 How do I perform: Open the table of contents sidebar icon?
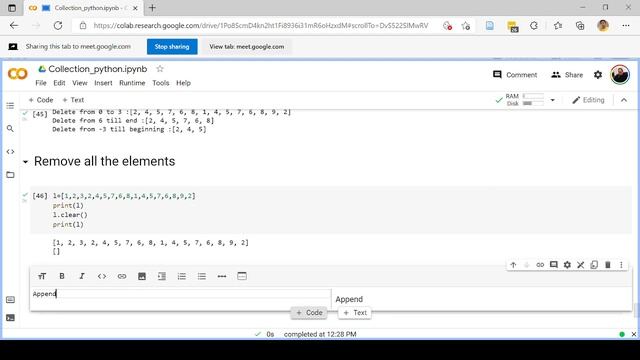click(x=10, y=106)
